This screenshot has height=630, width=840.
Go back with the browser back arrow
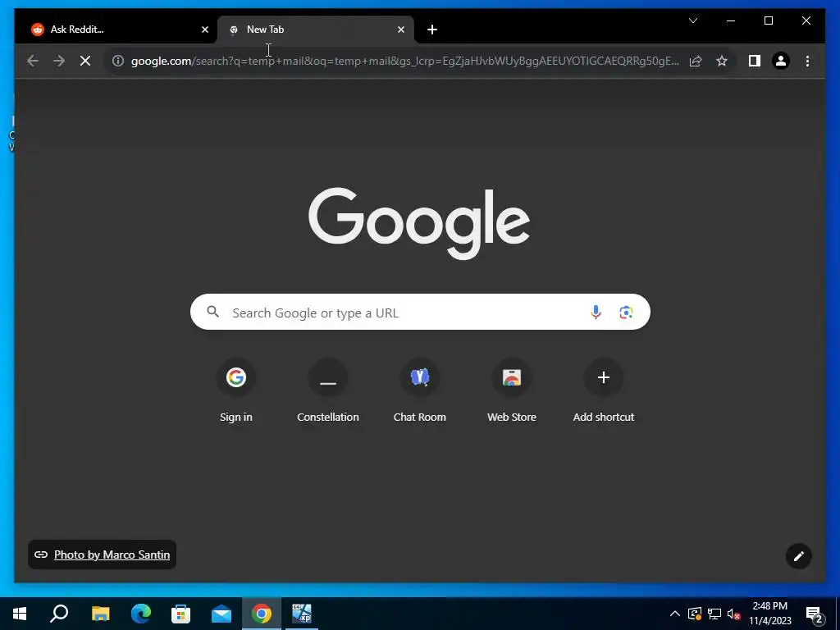33,61
